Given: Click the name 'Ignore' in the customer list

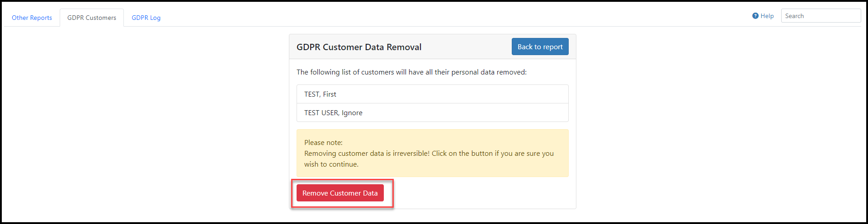Looking at the screenshot, I should [x=352, y=113].
